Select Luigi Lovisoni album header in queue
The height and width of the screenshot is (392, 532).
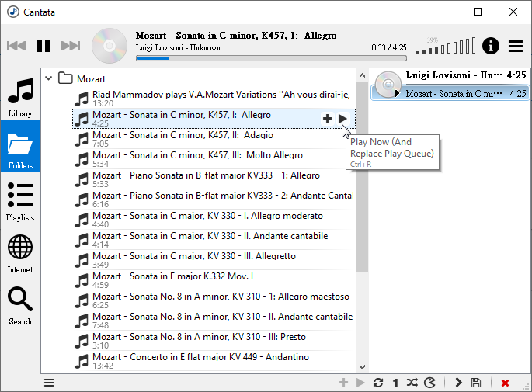point(465,75)
